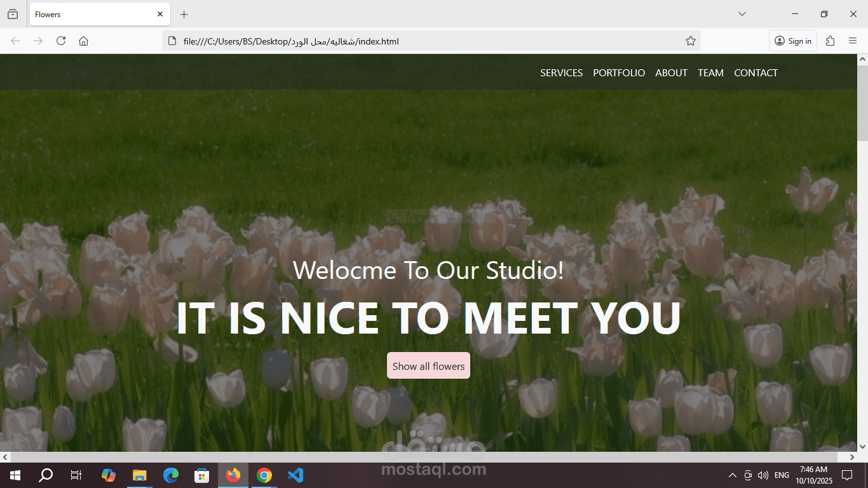Image resolution: width=868 pixels, height=488 pixels.
Task: Click the horizontal scroll left arrow
Action: [6, 457]
